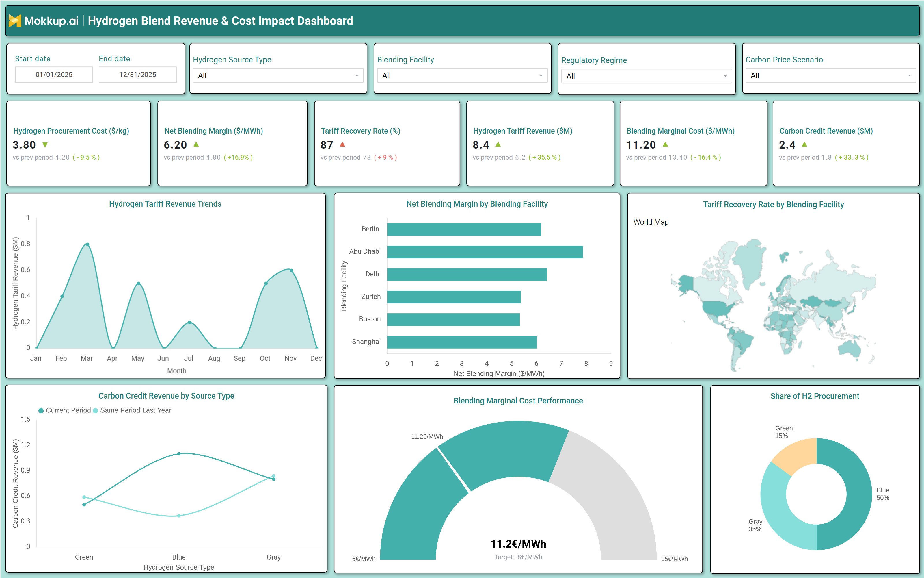The image size is (924, 578).
Task: Click the up arrow beside 11.20
Action: click(x=666, y=144)
